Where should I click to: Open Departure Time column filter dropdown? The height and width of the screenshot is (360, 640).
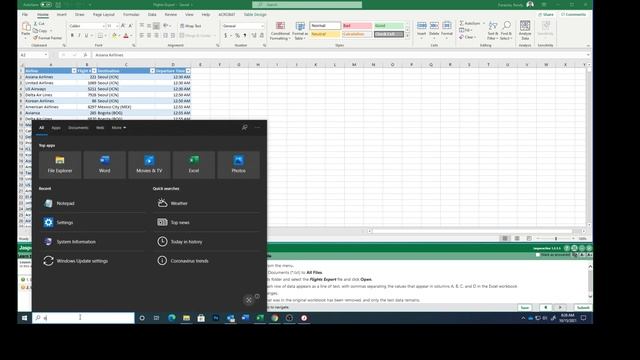coord(188,71)
